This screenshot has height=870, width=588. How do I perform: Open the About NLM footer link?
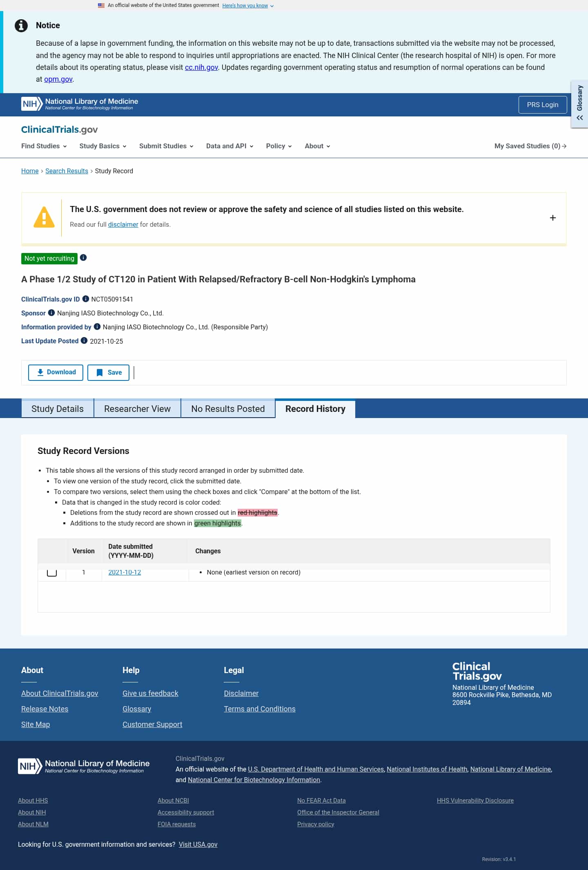pyautogui.click(x=33, y=824)
